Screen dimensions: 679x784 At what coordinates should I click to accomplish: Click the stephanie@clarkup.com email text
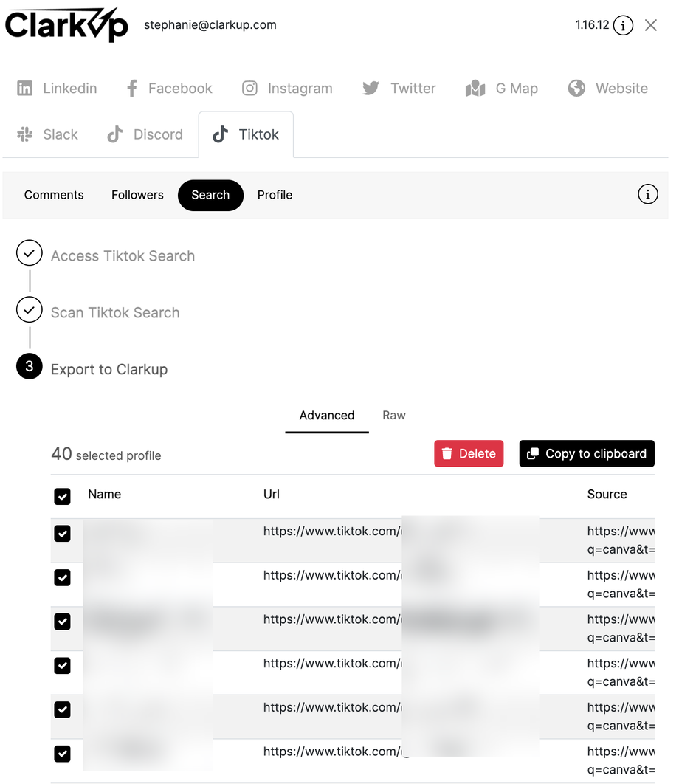210,25
